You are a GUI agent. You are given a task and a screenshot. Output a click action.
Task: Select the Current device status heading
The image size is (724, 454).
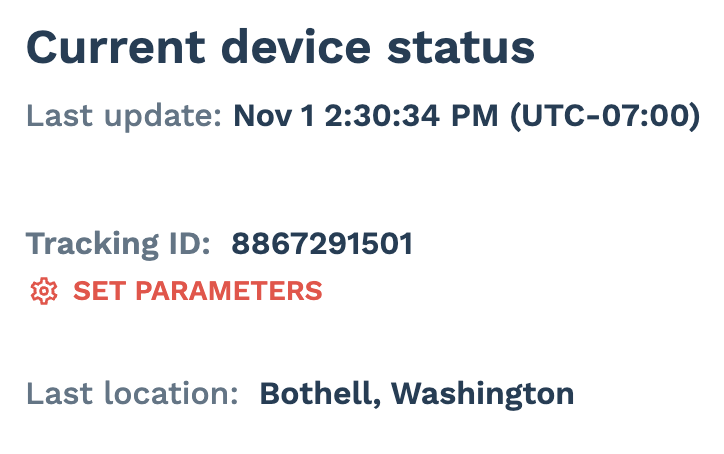[281, 48]
